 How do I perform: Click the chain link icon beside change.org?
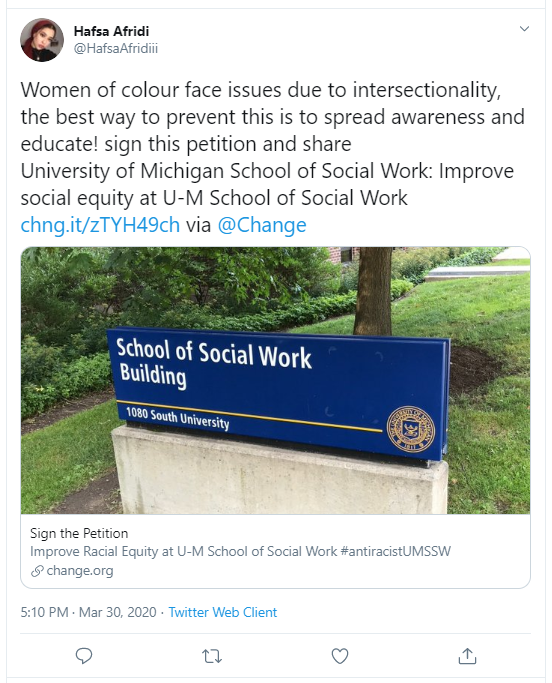(x=37, y=571)
